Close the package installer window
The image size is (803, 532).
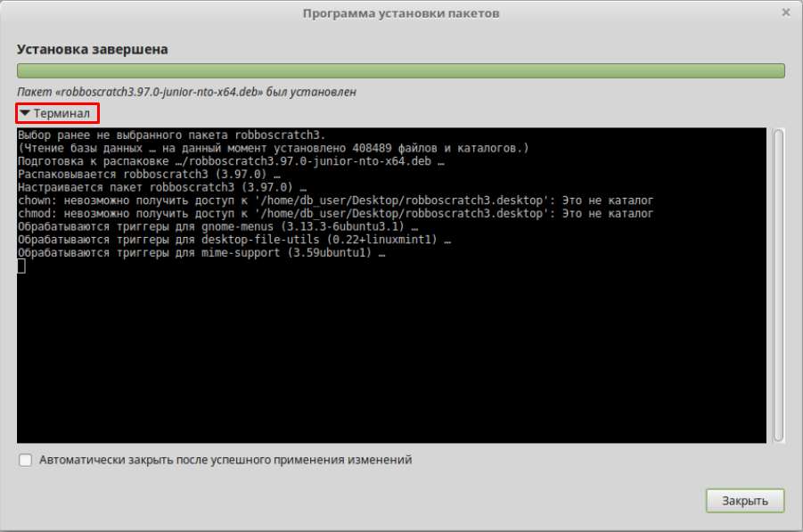[x=785, y=12]
